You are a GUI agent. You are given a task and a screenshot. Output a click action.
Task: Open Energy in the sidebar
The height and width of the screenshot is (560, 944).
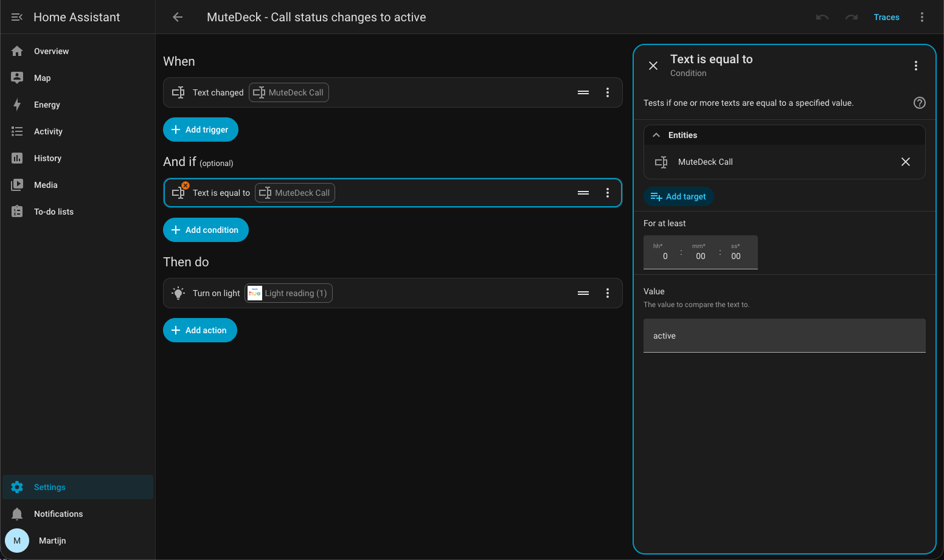pyautogui.click(x=78, y=105)
